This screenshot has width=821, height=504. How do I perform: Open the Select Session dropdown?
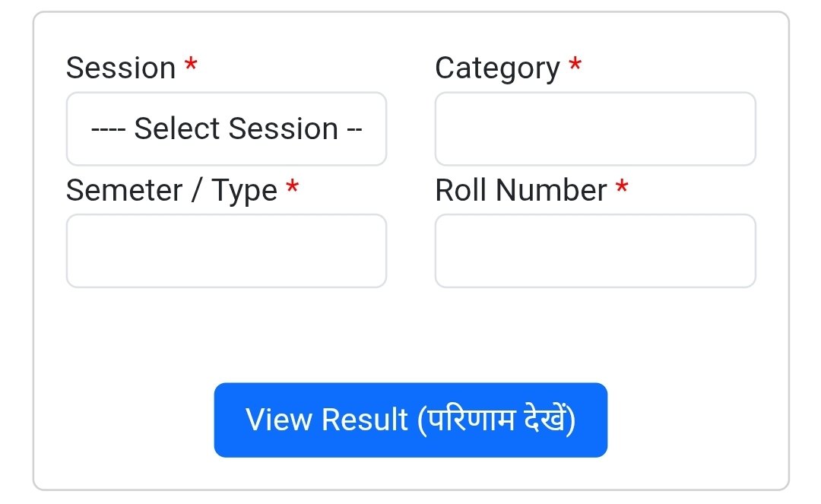tap(226, 129)
